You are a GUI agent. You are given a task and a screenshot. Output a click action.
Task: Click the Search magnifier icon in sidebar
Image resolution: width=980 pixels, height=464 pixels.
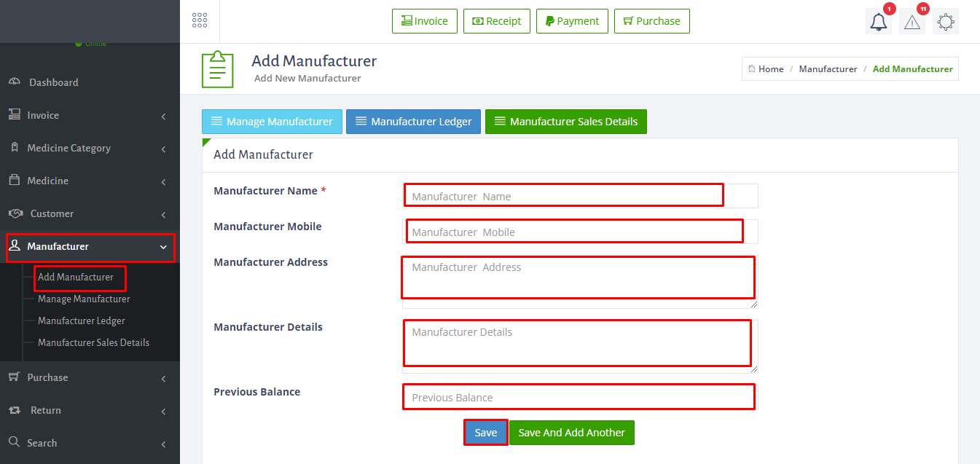[14, 442]
